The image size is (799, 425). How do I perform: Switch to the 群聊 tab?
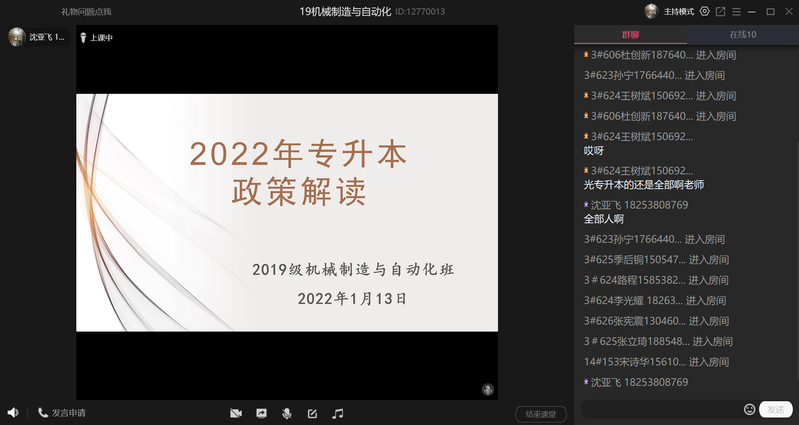coord(631,34)
